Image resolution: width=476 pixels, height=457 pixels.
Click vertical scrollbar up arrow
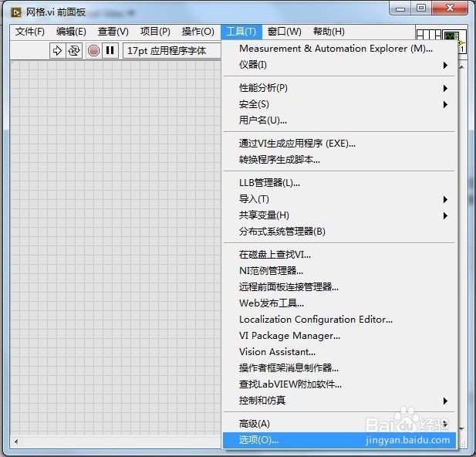click(x=462, y=67)
